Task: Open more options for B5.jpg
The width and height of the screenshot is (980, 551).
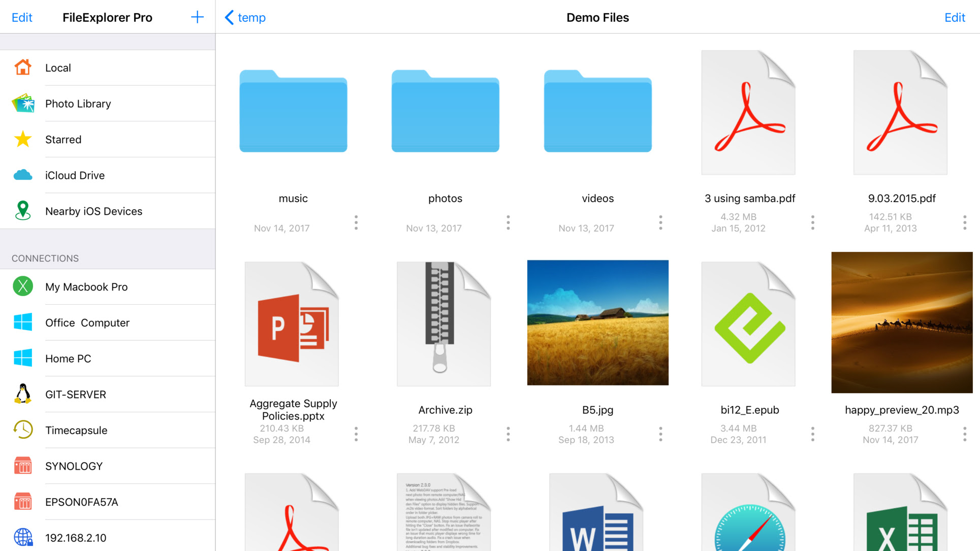Action: click(x=660, y=434)
